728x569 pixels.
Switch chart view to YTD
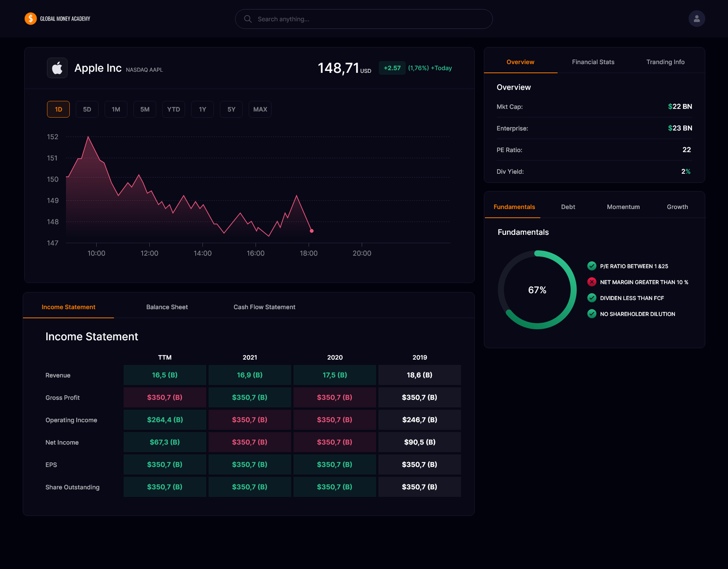pos(173,109)
